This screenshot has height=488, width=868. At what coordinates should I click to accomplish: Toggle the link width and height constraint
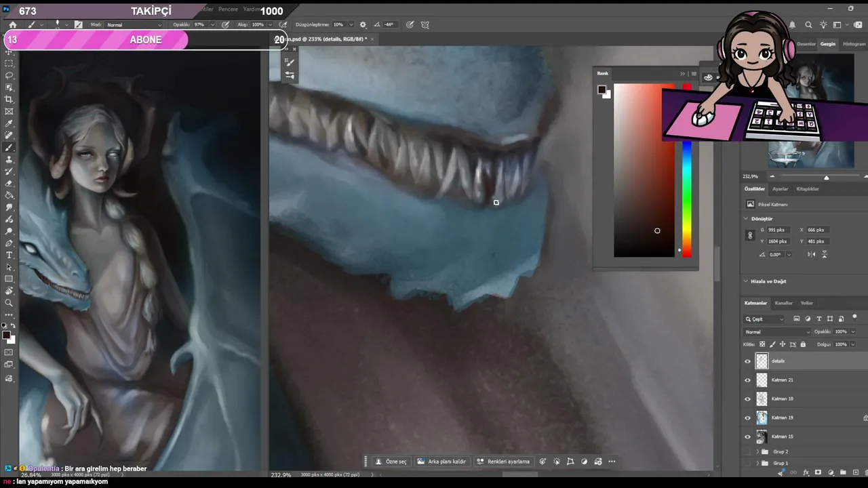(x=749, y=235)
